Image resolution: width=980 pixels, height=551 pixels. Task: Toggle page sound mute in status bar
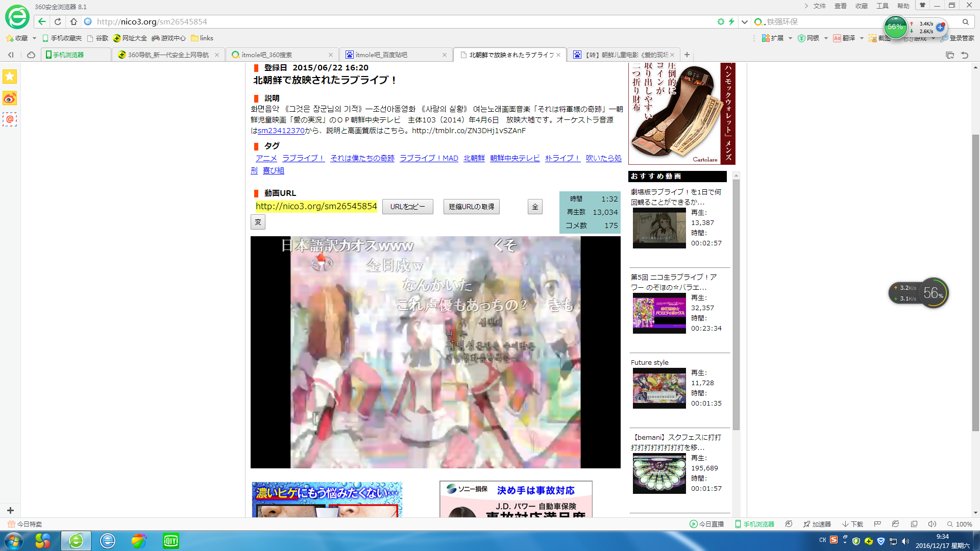point(932,524)
